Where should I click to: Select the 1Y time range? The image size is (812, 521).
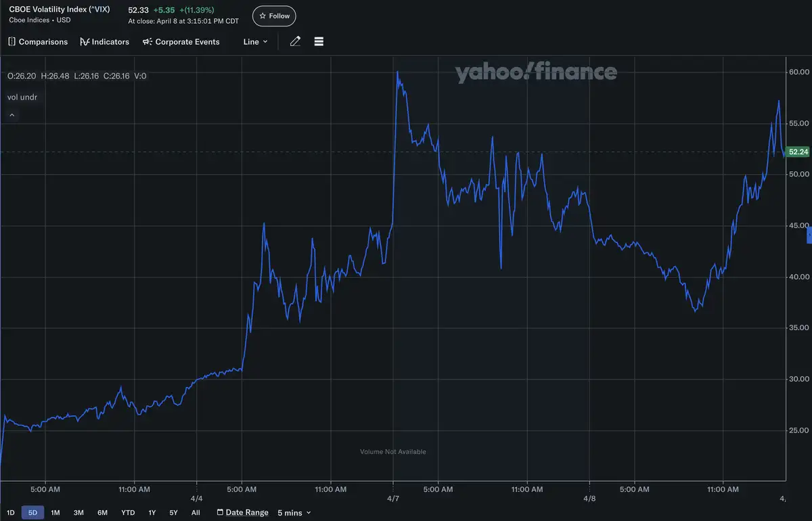[152, 513]
